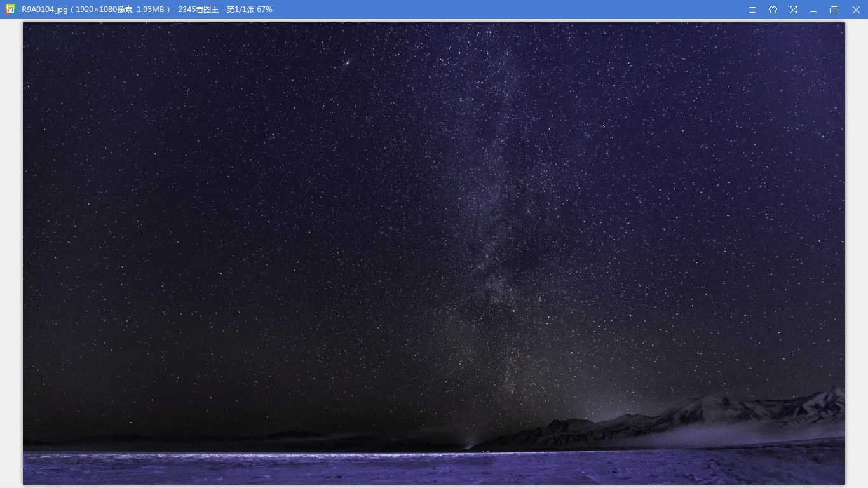
Task: Open the hamburger main menu in title bar
Action: (752, 10)
